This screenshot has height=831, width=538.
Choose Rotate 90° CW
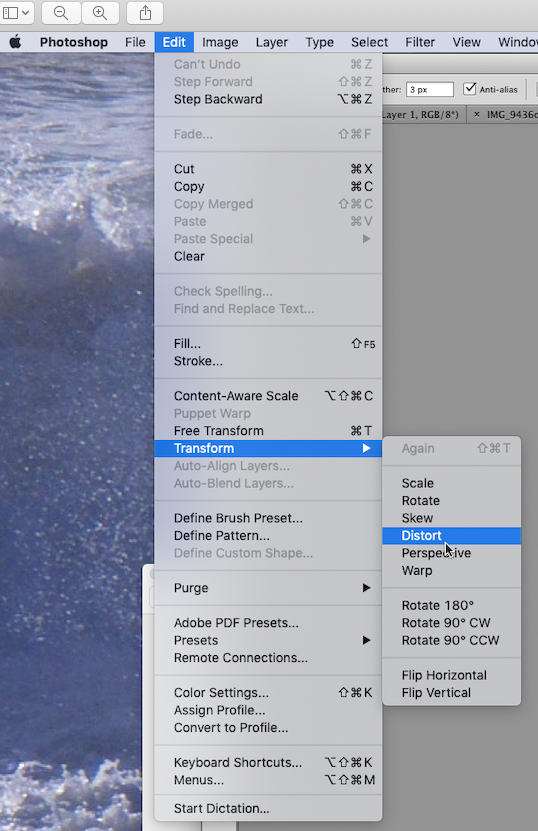pyautogui.click(x=452, y=623)
